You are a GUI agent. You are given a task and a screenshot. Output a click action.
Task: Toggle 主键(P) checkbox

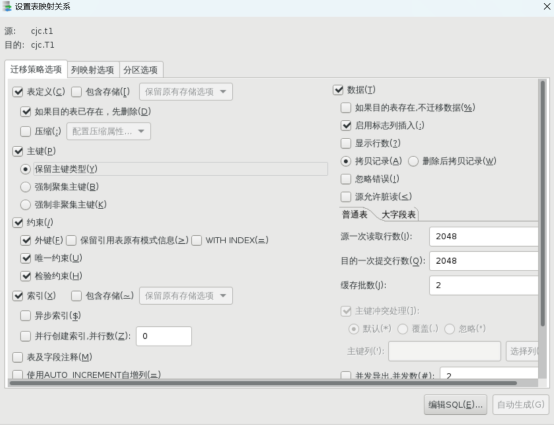[18, 152]
